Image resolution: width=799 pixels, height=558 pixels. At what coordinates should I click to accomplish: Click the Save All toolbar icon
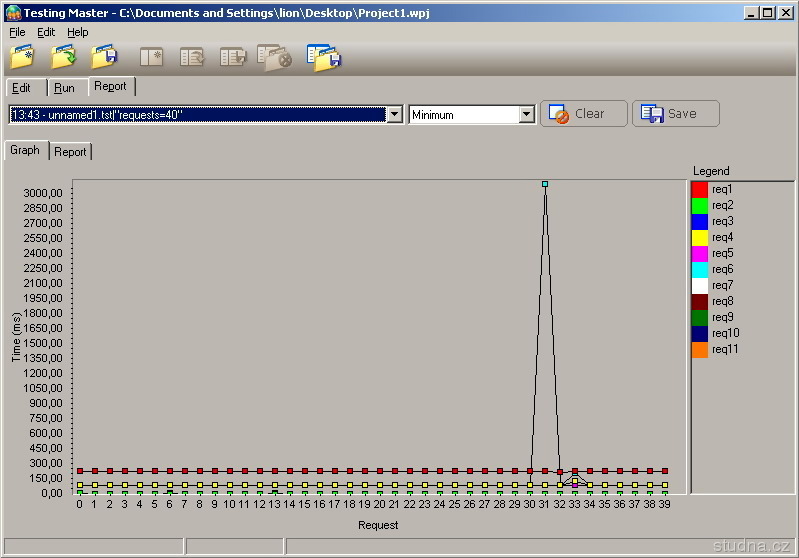point(324,57)
